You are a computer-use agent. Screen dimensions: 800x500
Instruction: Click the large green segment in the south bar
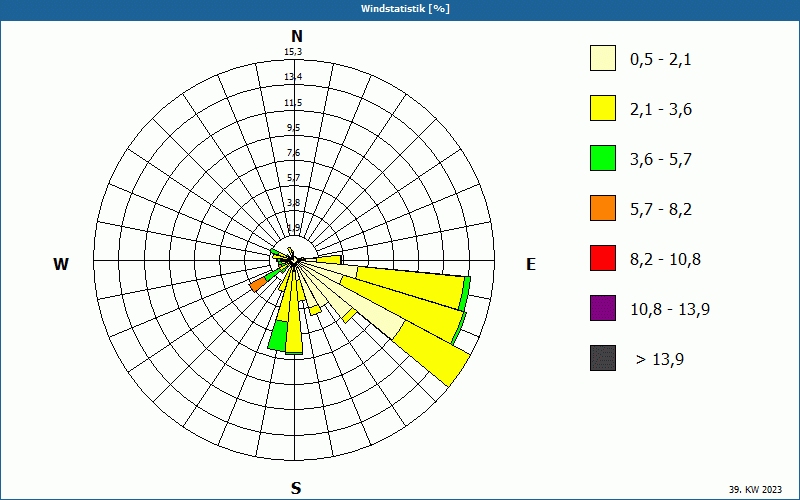(x=278, y=336)
